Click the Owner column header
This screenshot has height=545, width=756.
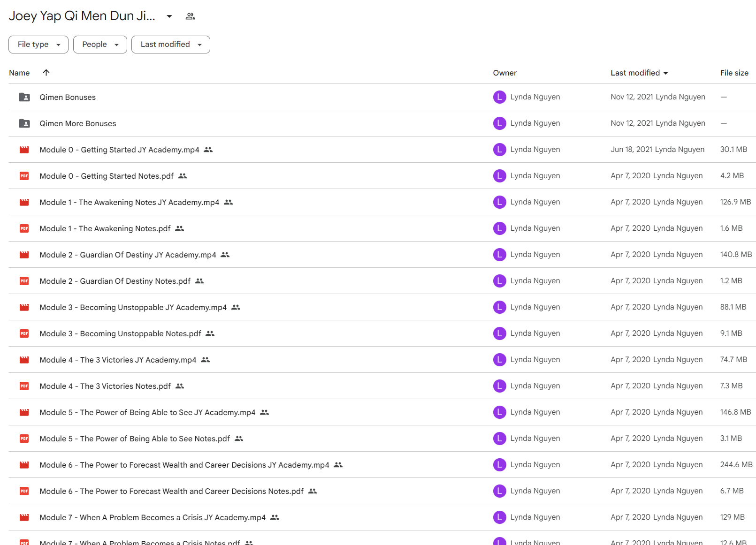(504, 73)
